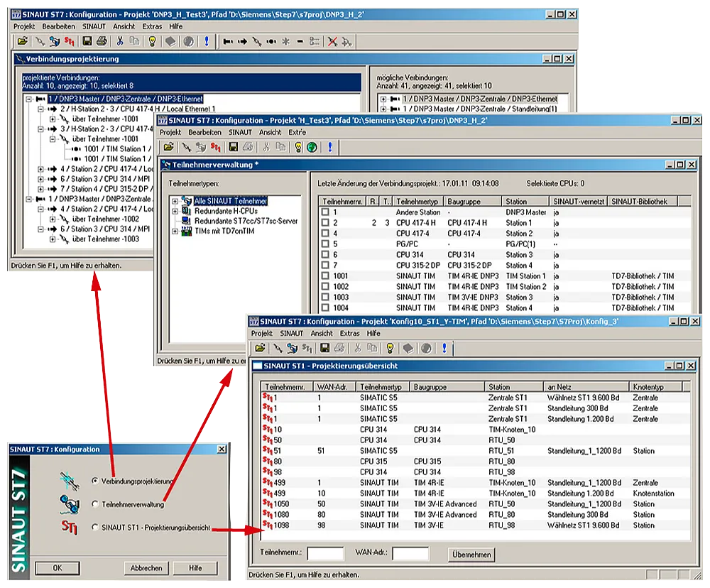Image resolution: width=710 pixels, height=588 pixels.
Task: Check box for Teilnehmer 1001 TIM Station 1
Action: (x=325, y=276)
